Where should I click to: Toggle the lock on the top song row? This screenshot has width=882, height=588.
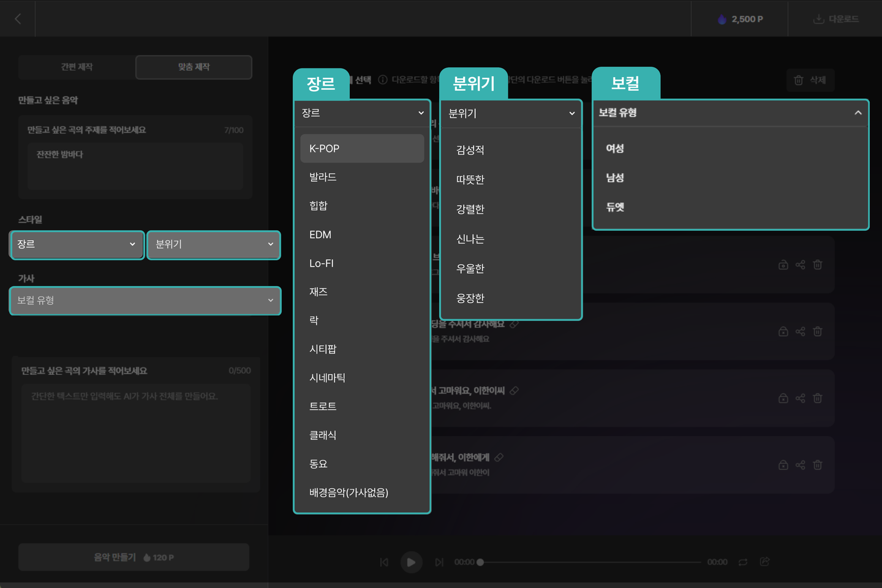click(783, 265)
